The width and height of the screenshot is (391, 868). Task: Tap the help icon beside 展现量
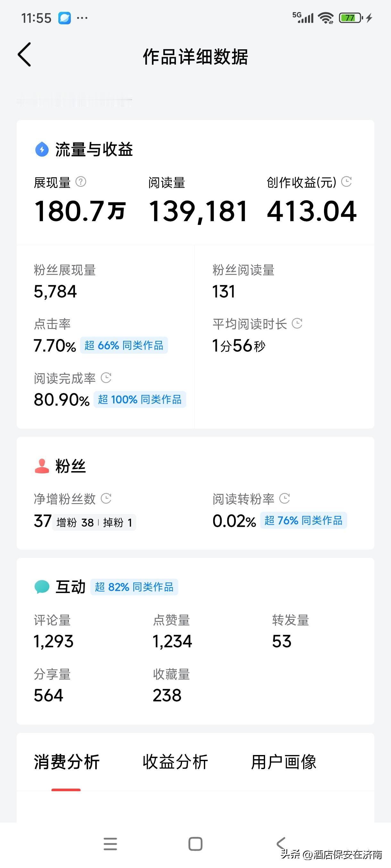pyautogui.click(x=81, y=182)
